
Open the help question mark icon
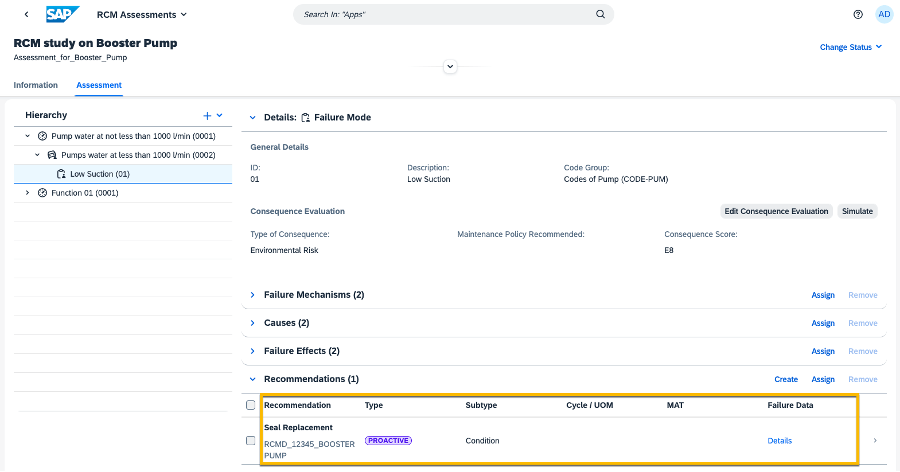[x=858, y=14]
